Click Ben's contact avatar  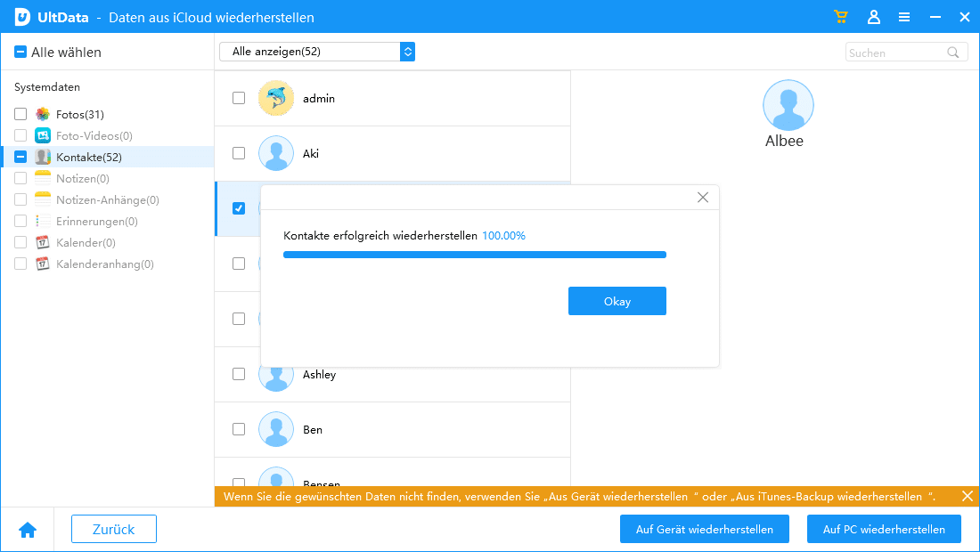[276, 429]
